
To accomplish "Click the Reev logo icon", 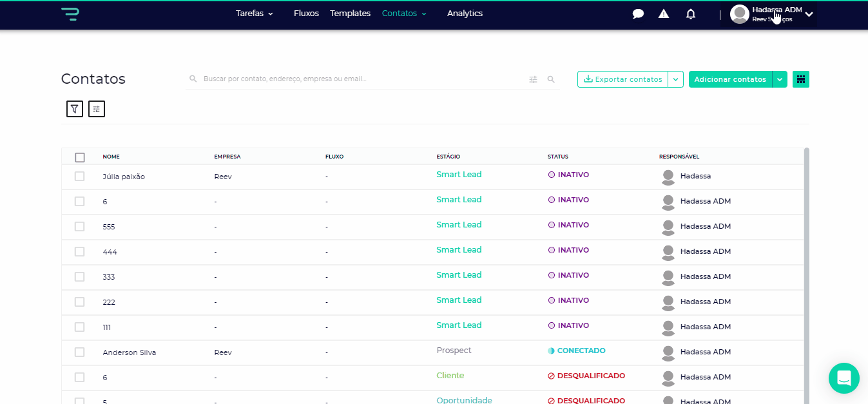I will click(70, 14).
